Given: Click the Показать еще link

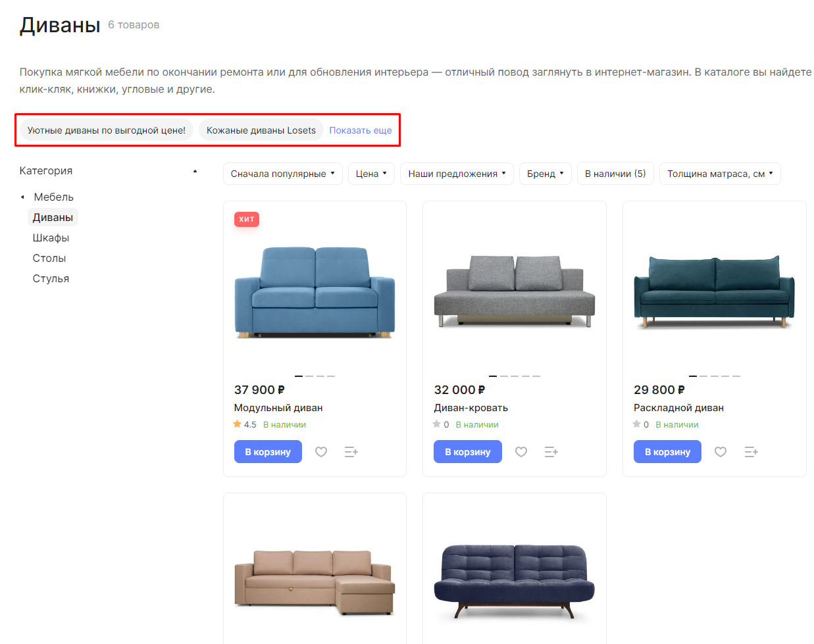Looking at the screenshot, I should click(x=361, y=130).
